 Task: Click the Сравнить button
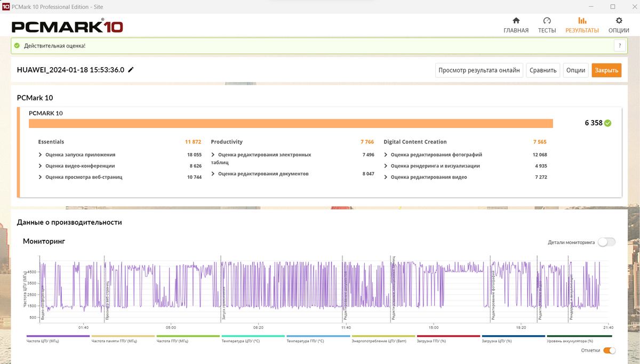[543, 70]
